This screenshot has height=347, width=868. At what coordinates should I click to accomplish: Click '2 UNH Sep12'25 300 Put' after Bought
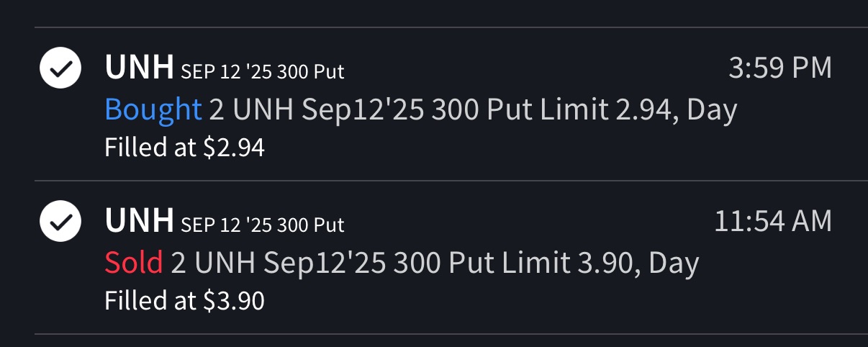coord(371,110)
